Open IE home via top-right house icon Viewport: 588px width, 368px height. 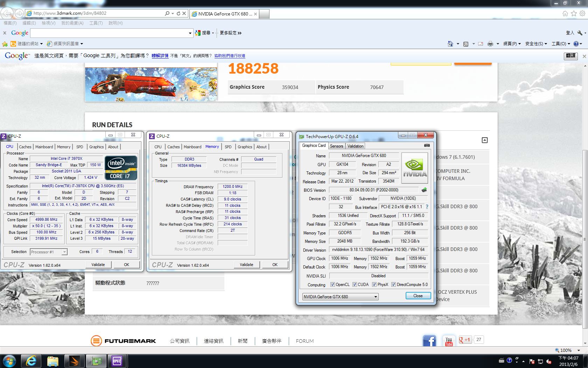click(x=565, y=13)
